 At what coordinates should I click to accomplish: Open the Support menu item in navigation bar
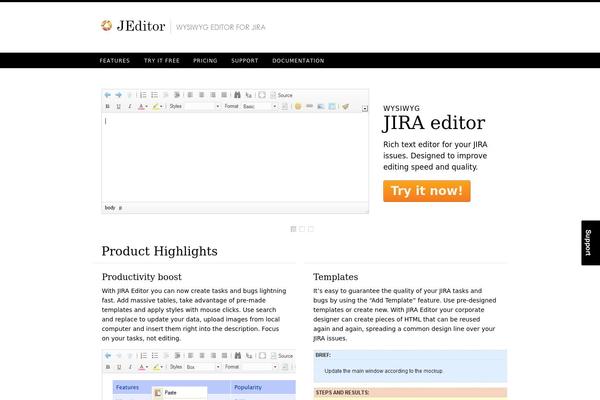tap(245, 60)
